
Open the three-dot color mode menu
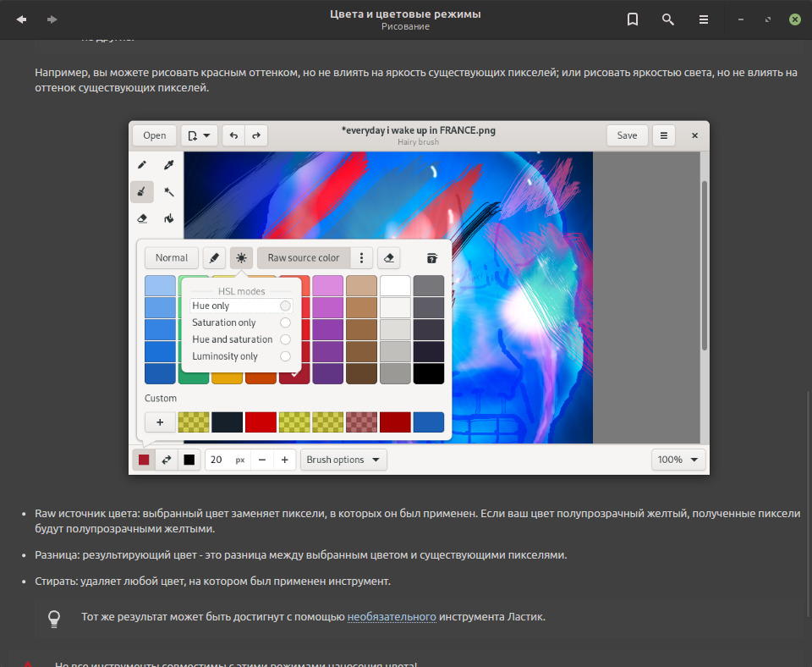[361, 258]
